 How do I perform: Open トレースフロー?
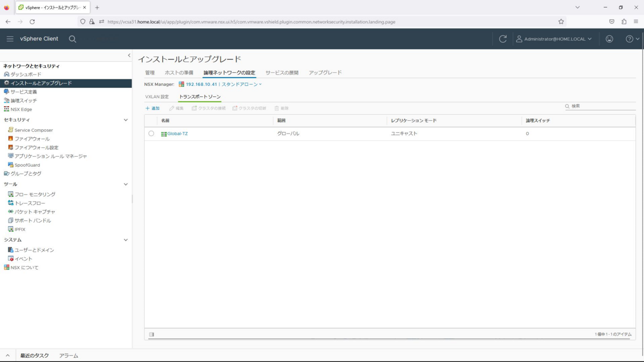click(30, 203)
